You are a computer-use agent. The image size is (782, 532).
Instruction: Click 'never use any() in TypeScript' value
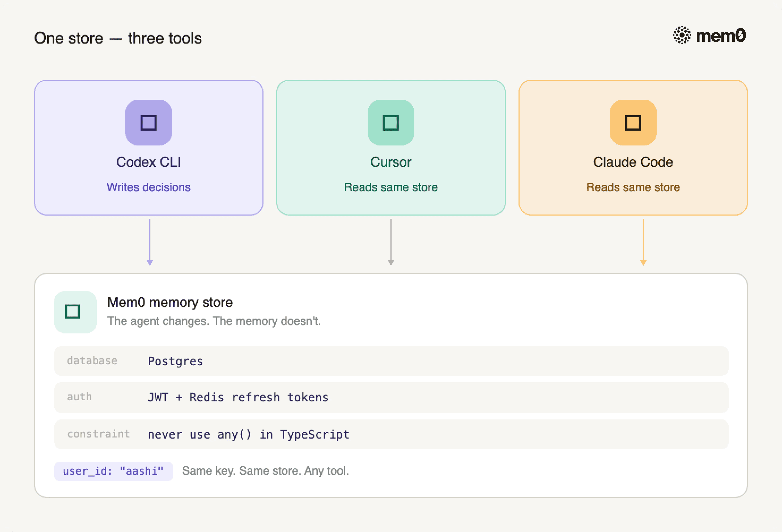[249, 435]
